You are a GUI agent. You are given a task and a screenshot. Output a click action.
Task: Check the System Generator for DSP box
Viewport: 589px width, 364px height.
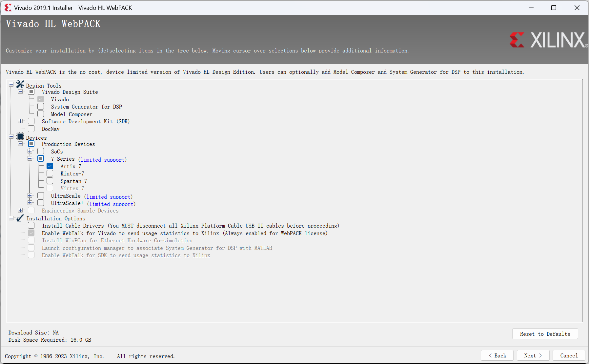(x=41, y=107)
